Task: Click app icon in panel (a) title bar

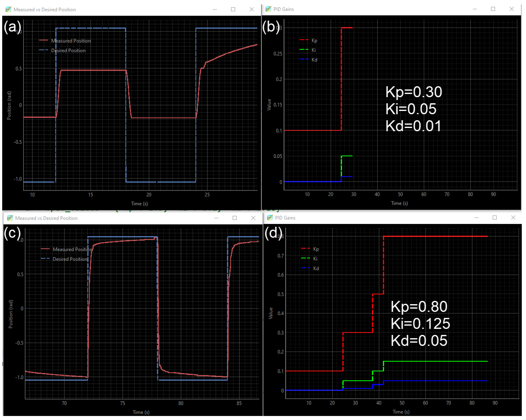Action: [8, 9]
